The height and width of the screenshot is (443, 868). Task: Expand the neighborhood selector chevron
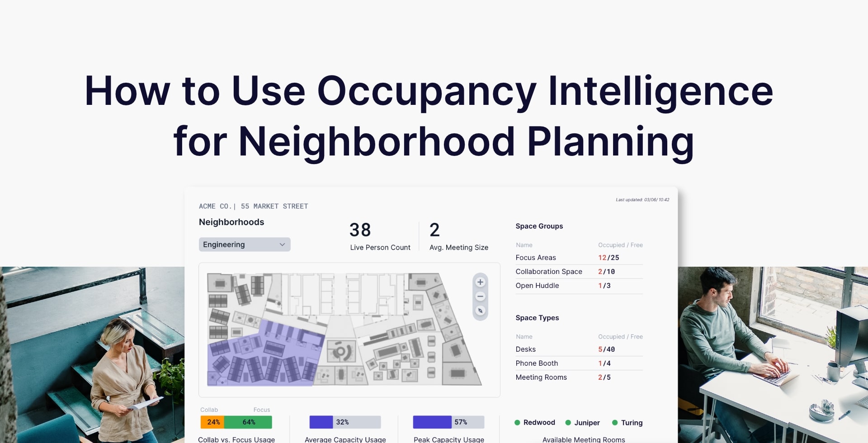pyautogui.click(x=283, y=244)
